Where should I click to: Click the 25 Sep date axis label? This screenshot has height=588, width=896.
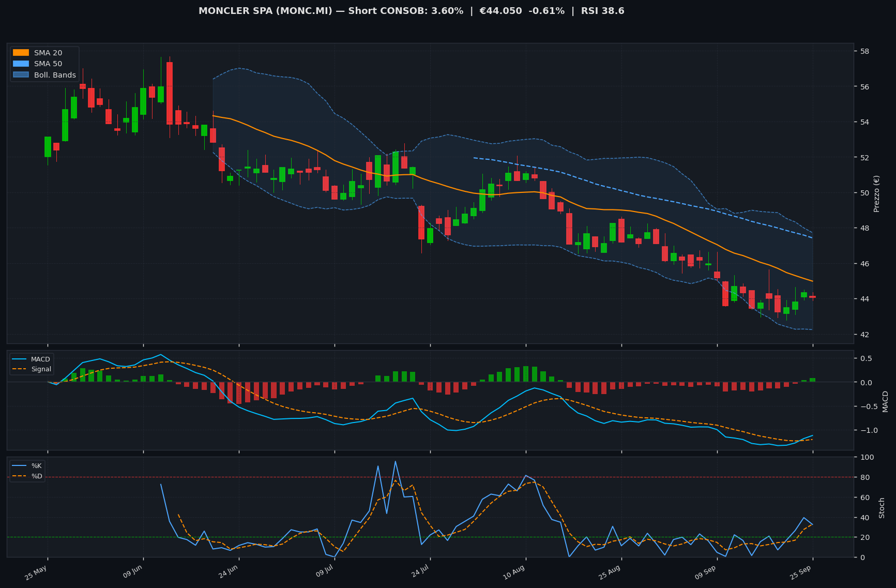tap(801, 573)
